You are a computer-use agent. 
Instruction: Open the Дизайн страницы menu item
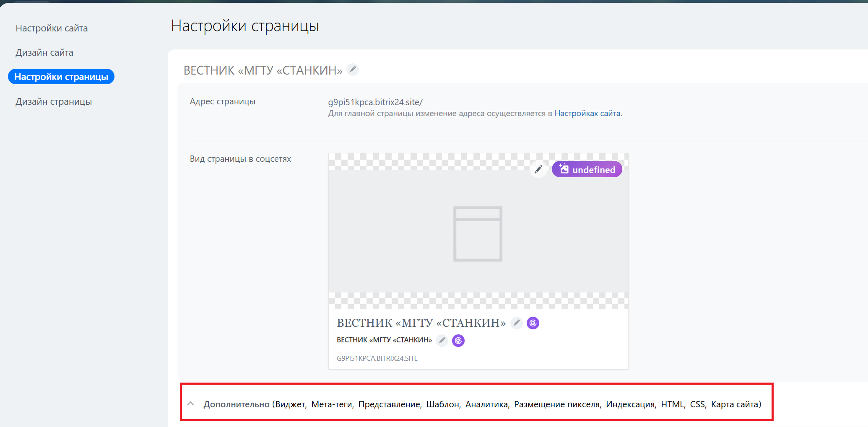54,101
